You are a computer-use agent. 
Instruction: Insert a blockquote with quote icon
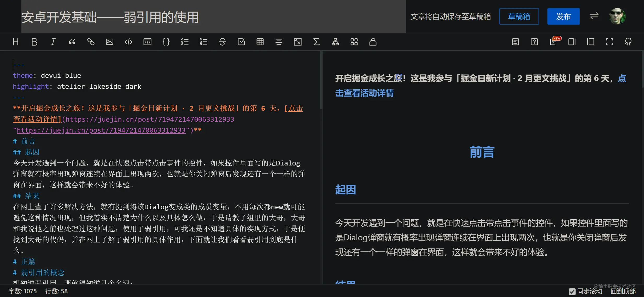coord(72,42)
